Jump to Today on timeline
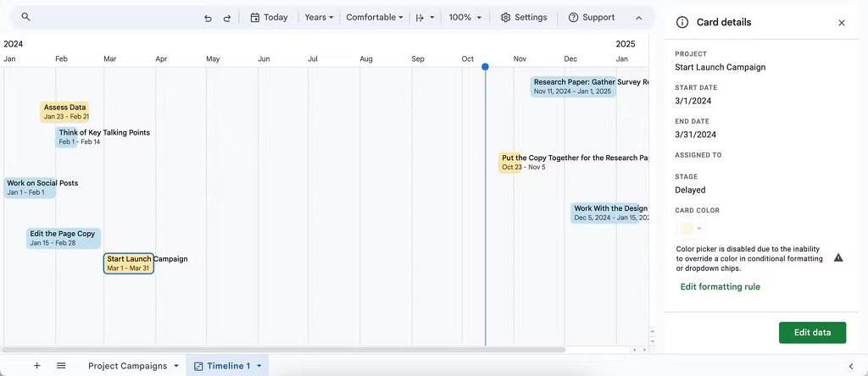The image size is (868, 376). 269,17
